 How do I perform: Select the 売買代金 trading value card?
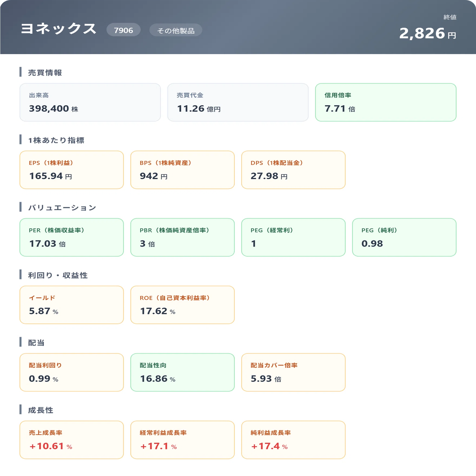tap(238, 102)
